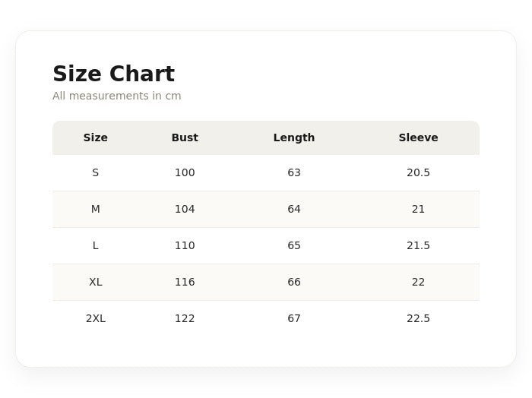The height and width of the screenshot is (398, 532).
Task: Click length value 63 for size S
Action: point(294,173)
